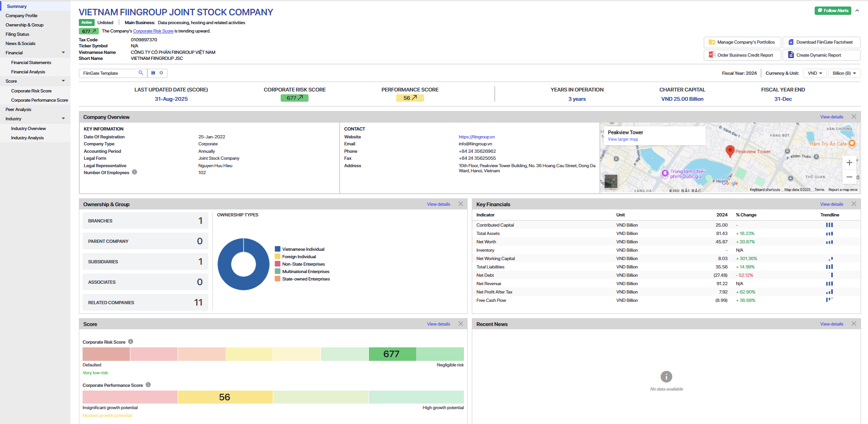The height and width of the screenshot is (424, 868).
Task: Open Ownership & Group in sidebar
Action: coord(25,25)
